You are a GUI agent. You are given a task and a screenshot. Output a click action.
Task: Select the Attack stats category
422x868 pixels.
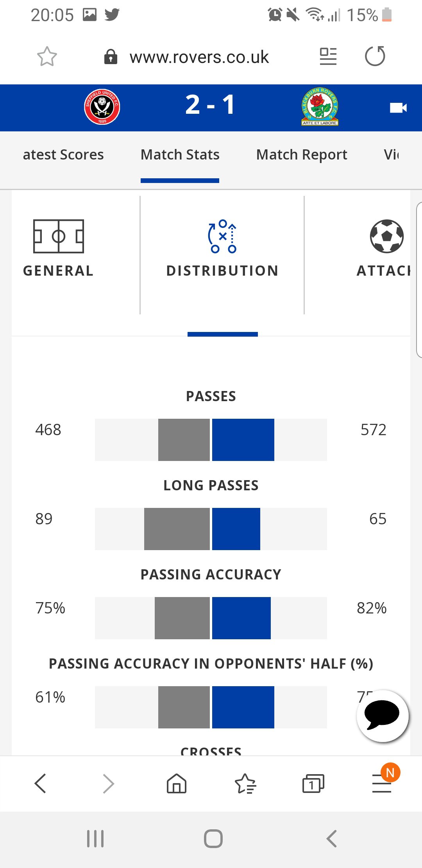tap(384, 249)
